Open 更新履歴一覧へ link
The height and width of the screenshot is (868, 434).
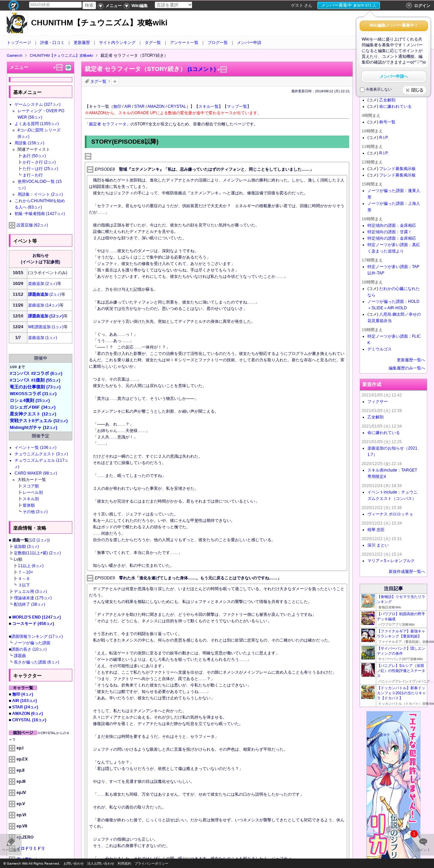click(411, 360)
